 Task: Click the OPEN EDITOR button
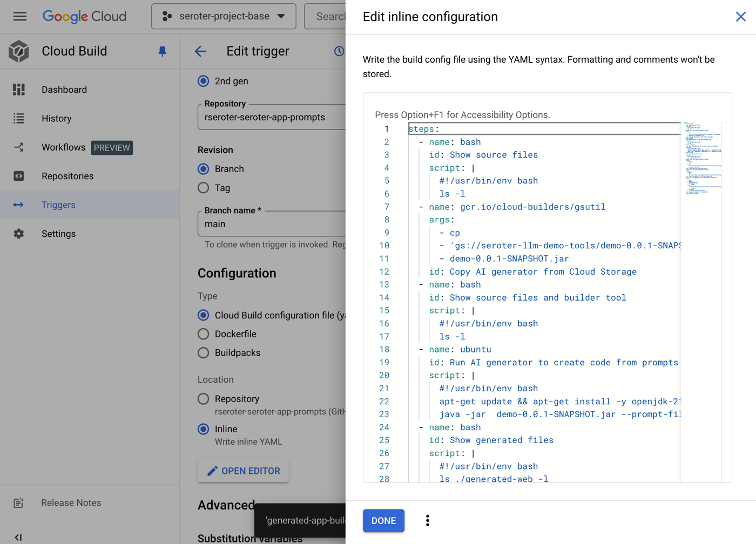click(x=243, y=471)
